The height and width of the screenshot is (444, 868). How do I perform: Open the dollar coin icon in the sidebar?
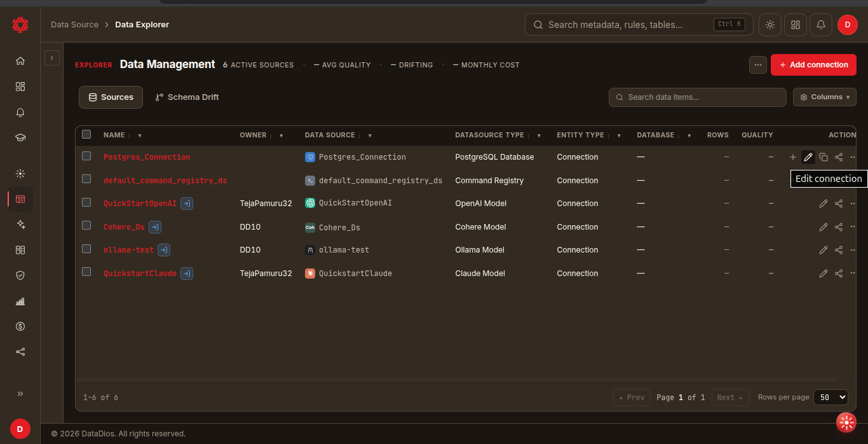pyautogui.click(x=20, y=326)
